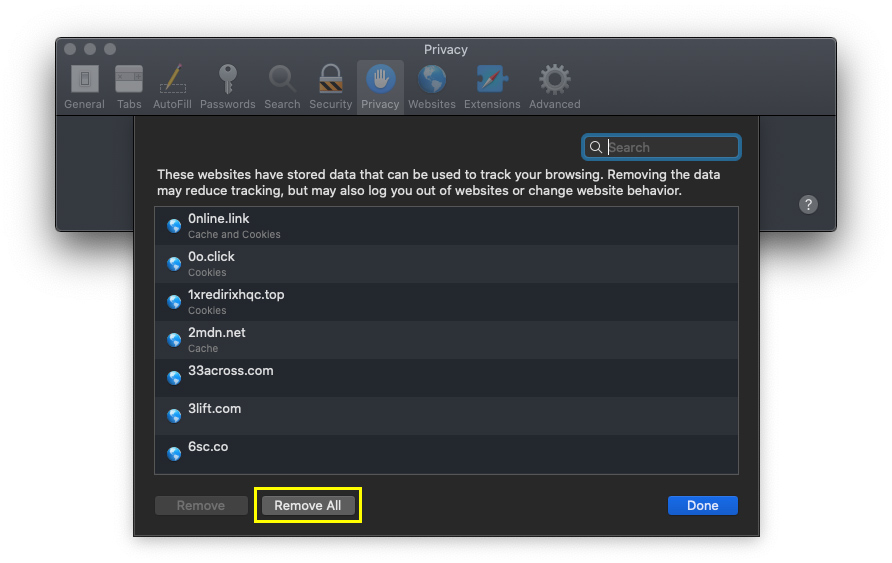
Task: Open the AutoFill pencil pane
Action: [172, 87]
